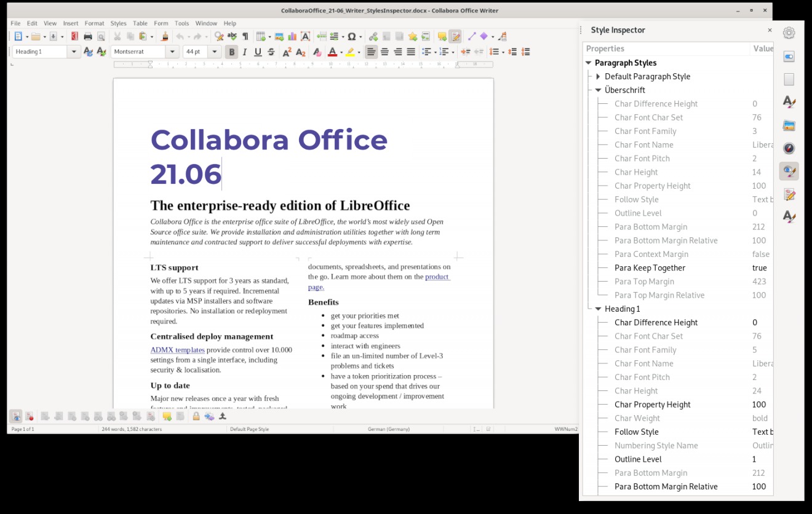Image resolution: width=812 pixels, height=514 pixels.
Task: Click the Increase Indent icon
Action: tap(466, 52)
